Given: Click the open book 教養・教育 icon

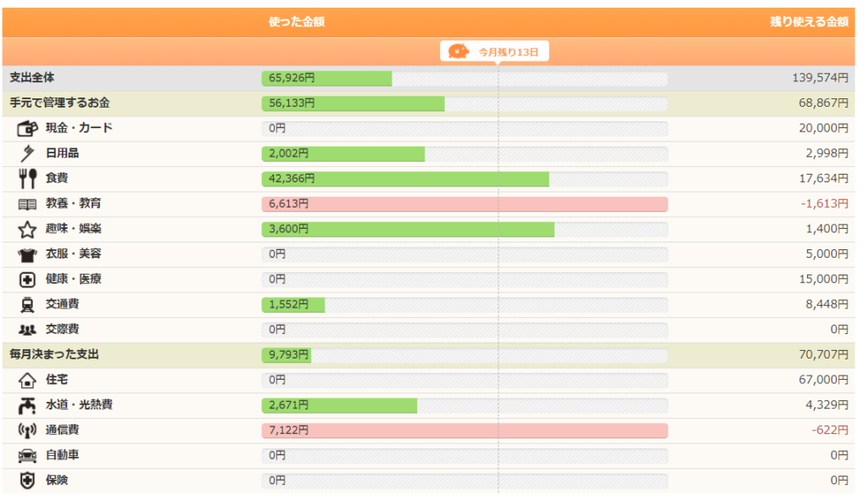Looking at the screenshot, I should (x=27, y=204).
